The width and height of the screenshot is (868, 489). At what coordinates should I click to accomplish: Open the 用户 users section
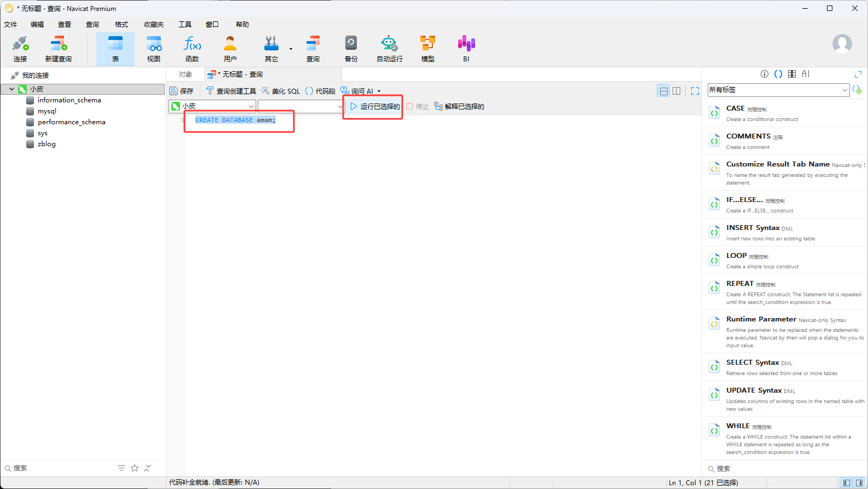(230, 49)
